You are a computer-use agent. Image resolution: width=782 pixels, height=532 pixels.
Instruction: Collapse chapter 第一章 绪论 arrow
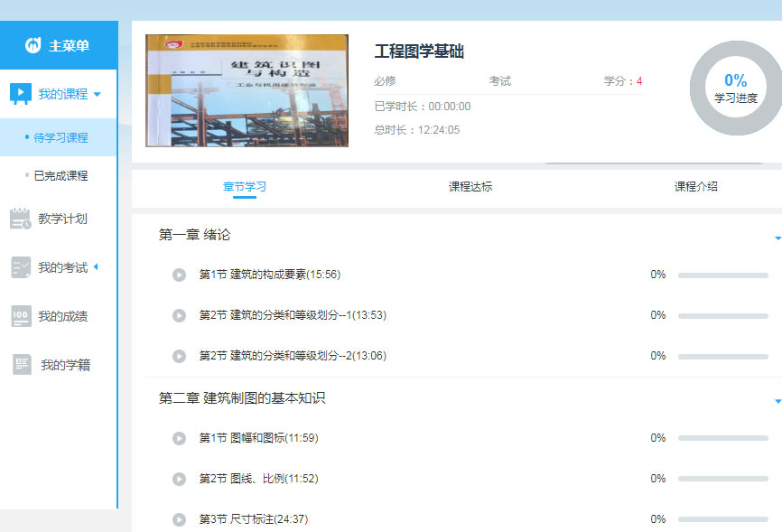777,238
